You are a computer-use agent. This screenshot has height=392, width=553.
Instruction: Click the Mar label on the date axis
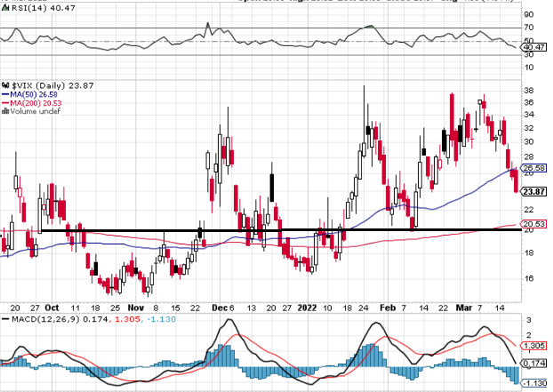[x=464, y=308]
